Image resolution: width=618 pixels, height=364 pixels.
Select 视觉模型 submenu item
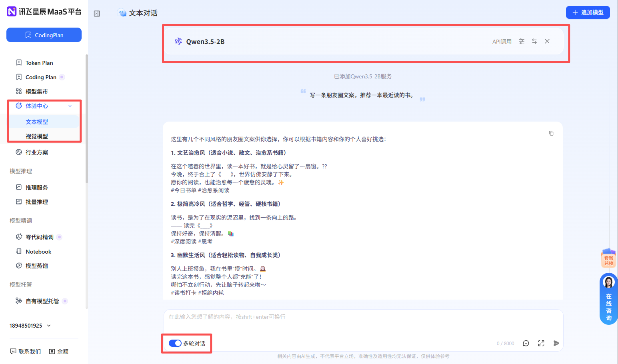coord(37,136)
